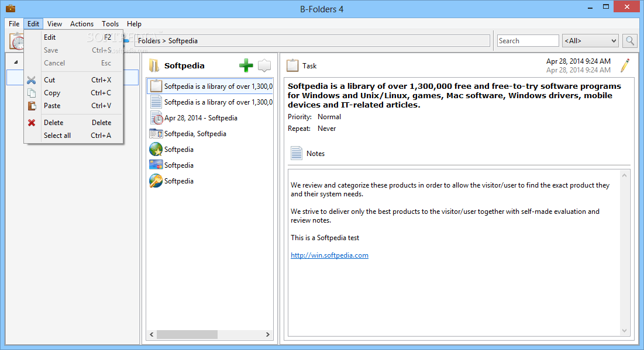Open the <All> search filter dropdown
Viewport: 644px width, 350px height.
(x=590, y=41)
